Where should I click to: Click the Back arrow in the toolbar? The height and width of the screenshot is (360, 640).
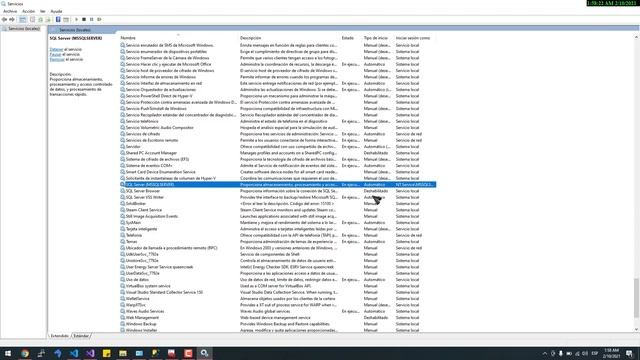point(4,20)
